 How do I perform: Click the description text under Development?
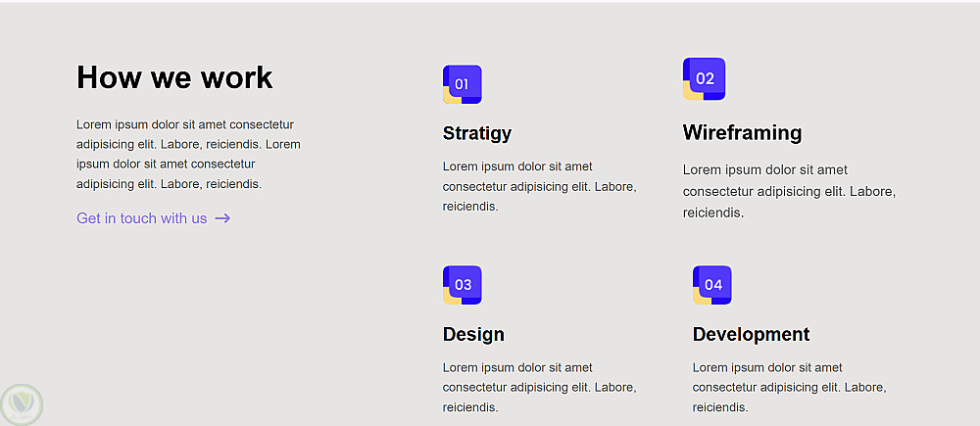tap(789, 387)
